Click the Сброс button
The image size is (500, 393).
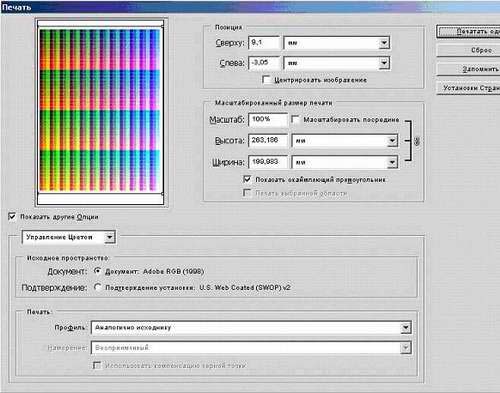click(468, 50)
